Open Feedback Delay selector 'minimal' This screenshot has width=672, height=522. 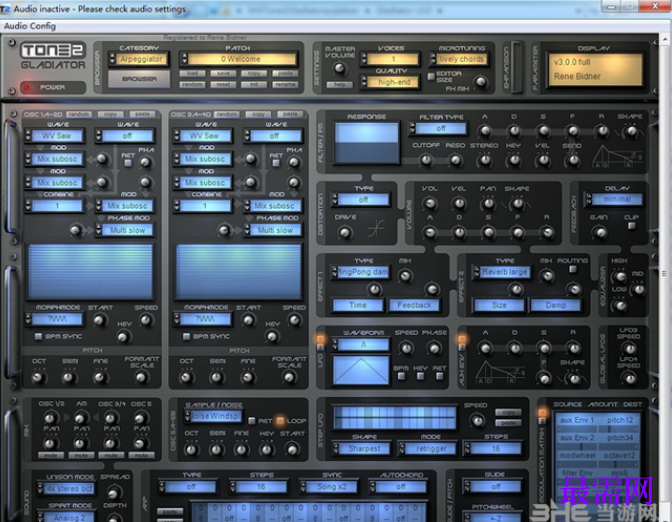(x=615, y=199)
